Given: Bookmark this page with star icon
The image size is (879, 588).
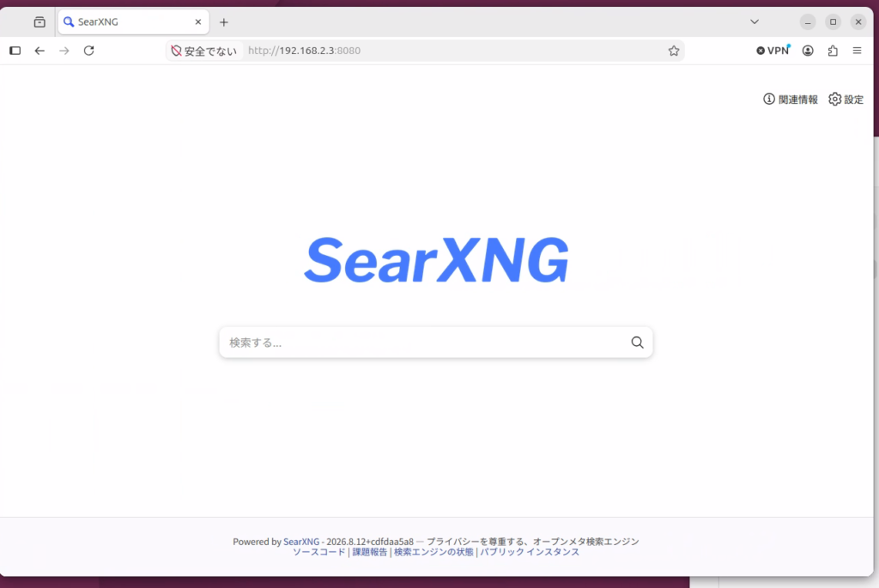Looking at the screenshot, I should (673, 51).
